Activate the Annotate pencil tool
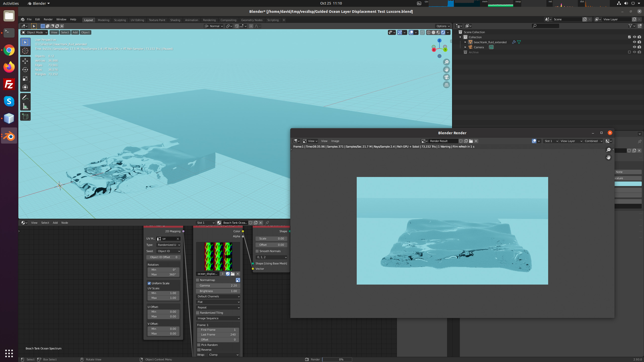The image size is (644, 362). click(25, 98)
